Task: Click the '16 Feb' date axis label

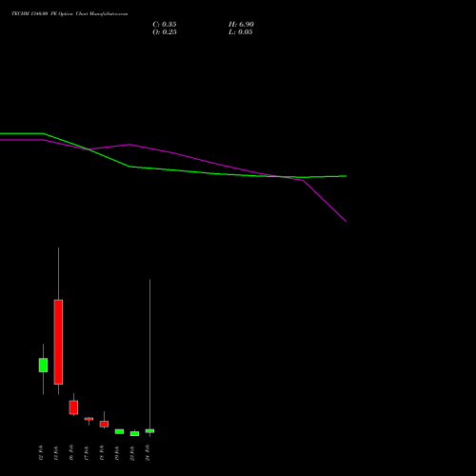Action: click(x=71, y=453)
